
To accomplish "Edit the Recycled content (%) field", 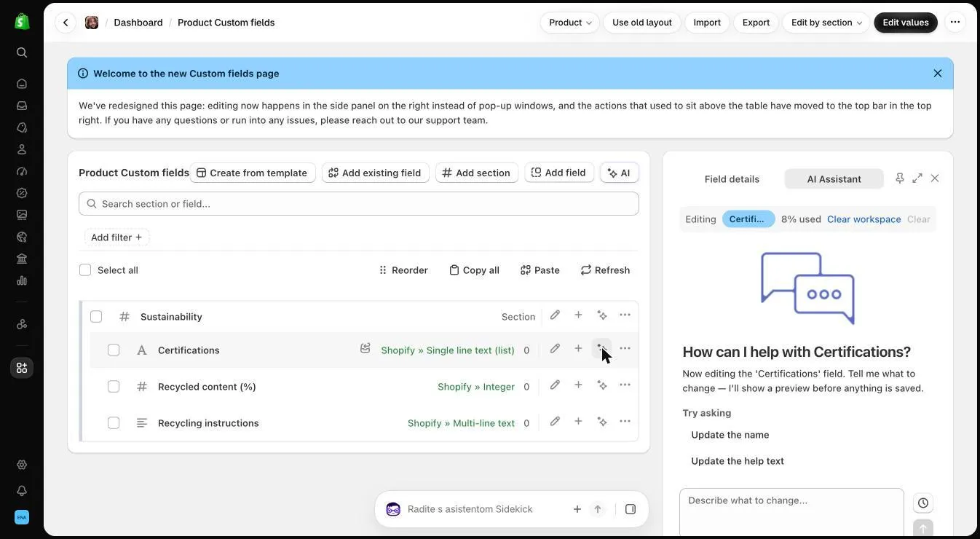I will 555,385.
